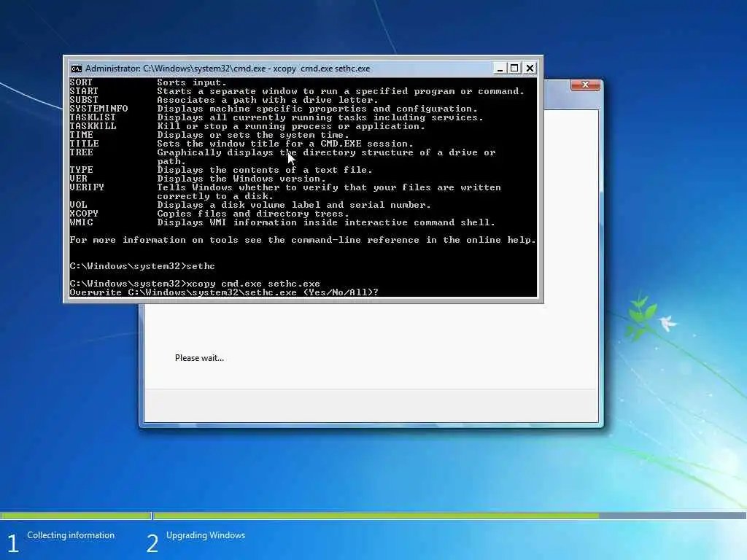The width and height of the screenshot is (747, 560).
Task: Click the 'C:\Windows\system32>sethc' line
Action: [142, 266]
